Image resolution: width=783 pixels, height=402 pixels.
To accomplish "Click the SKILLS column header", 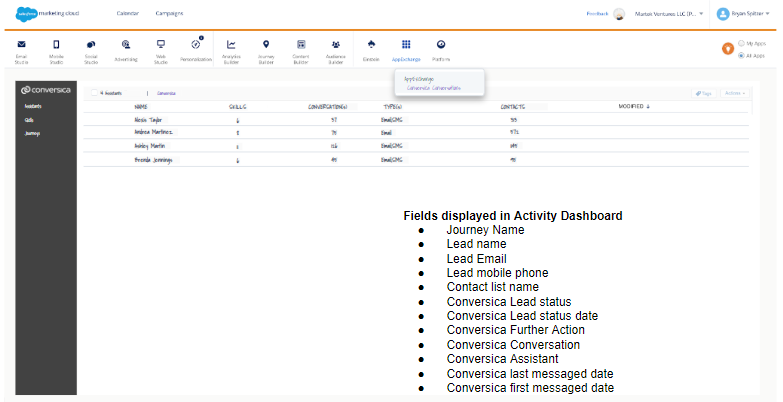I will click(x=238, y=107).
